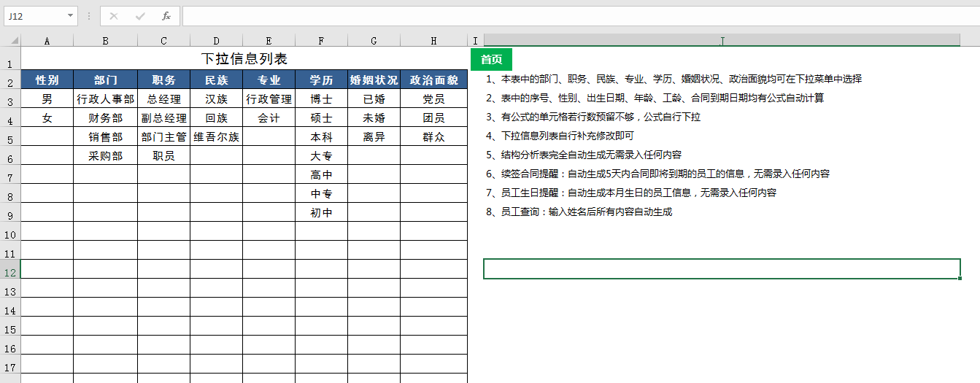Click the title cell 下拉信息列表

coord(244,59)
